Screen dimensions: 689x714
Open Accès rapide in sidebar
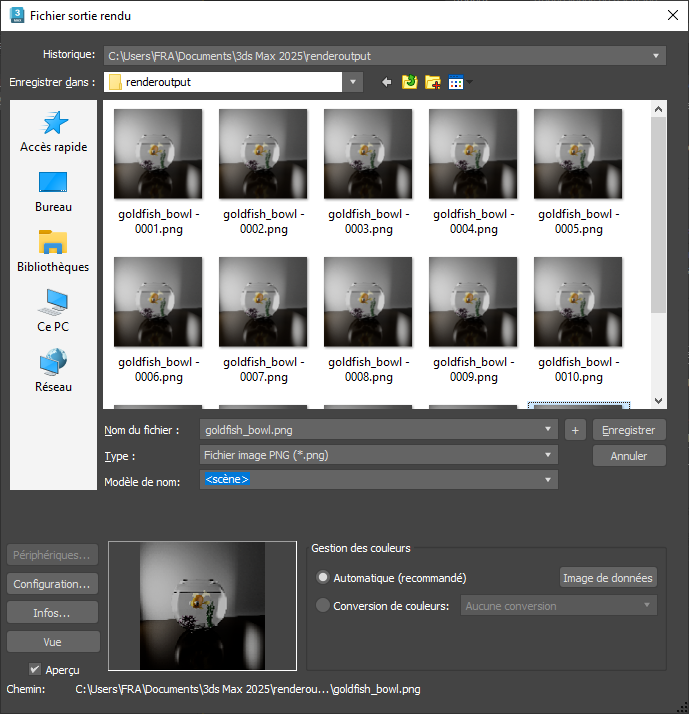[x=54, y=132]
